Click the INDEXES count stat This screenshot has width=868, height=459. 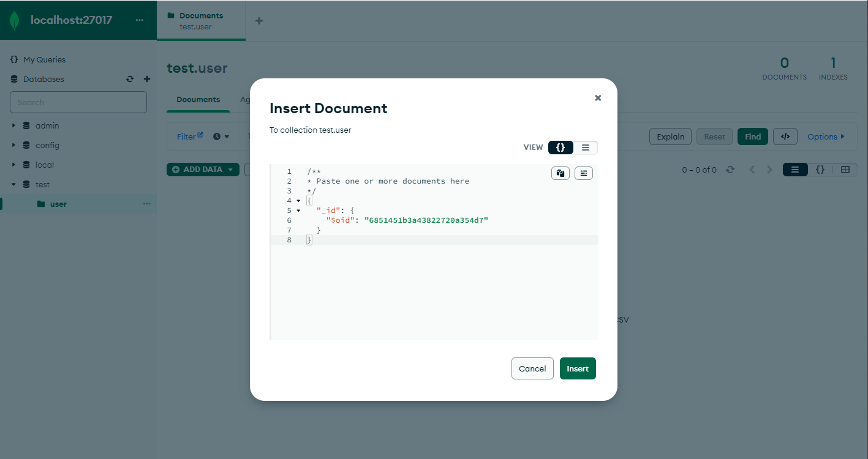click(833, 68)
